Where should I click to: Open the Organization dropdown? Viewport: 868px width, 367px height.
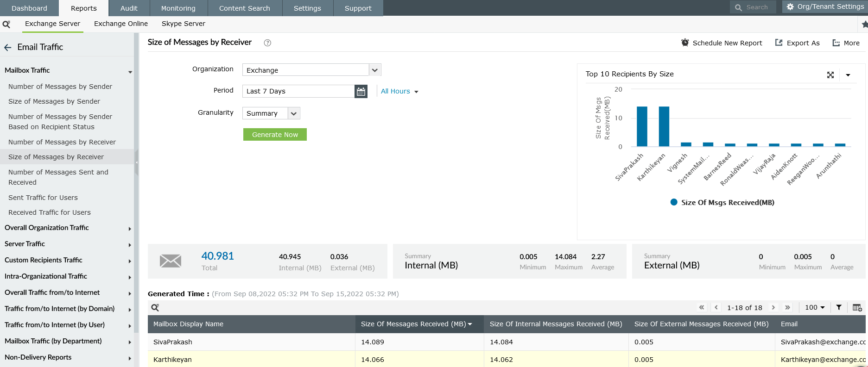pos(375,70)
